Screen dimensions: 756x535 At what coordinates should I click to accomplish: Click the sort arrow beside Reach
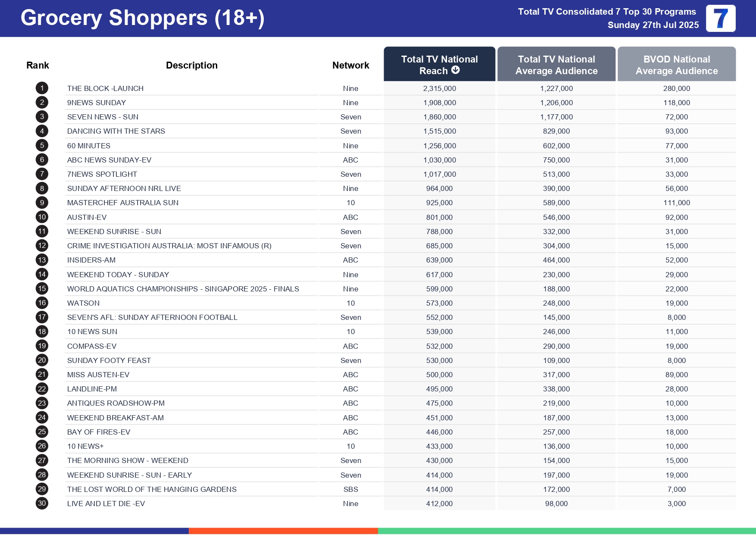coord(456,70)
